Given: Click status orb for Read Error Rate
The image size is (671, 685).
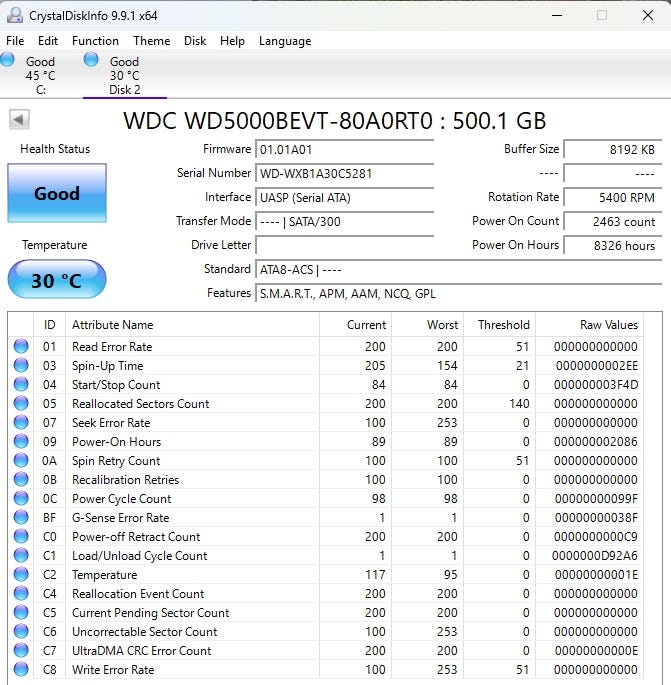Looking at the screenshot, I should point(21,346).
